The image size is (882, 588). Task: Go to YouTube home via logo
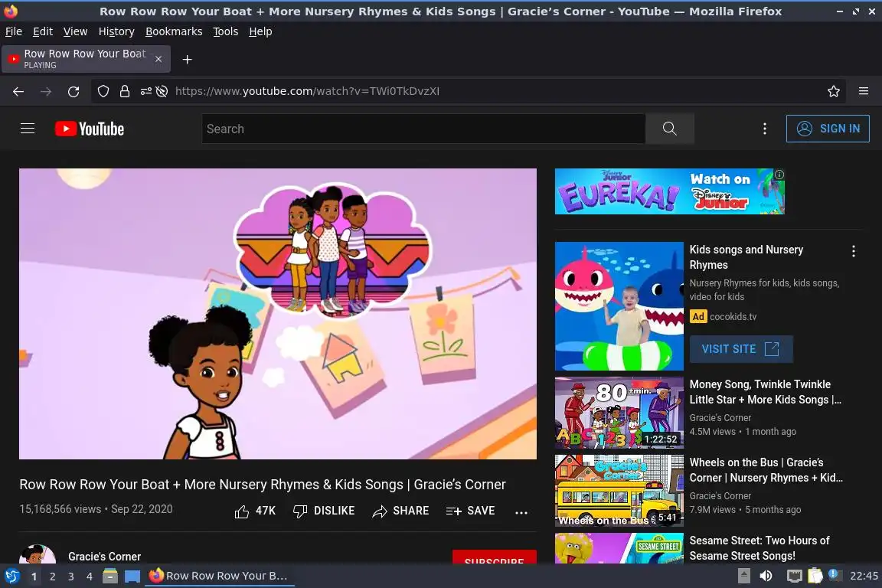[90, 129]
